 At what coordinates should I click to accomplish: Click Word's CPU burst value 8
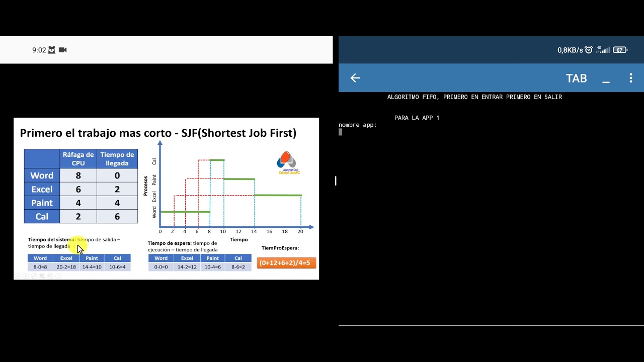pos(78,175)
